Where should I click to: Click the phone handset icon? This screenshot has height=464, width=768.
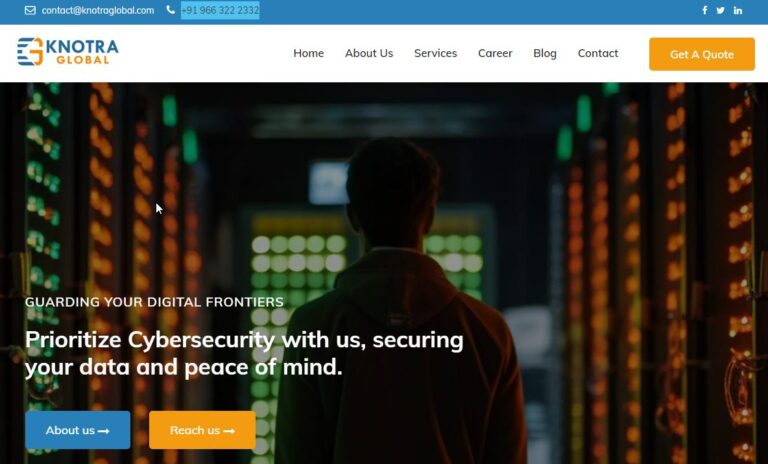coord(170,10)
